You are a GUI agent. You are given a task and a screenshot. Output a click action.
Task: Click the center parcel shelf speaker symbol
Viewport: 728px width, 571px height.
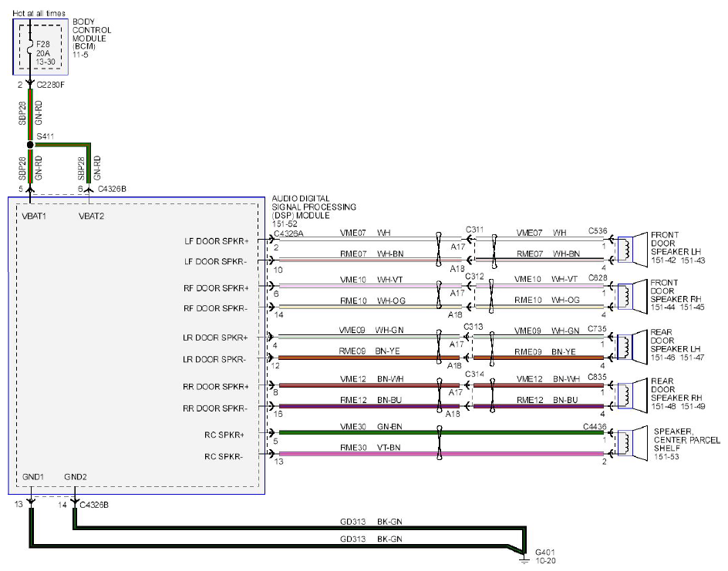tap(632, 443)
